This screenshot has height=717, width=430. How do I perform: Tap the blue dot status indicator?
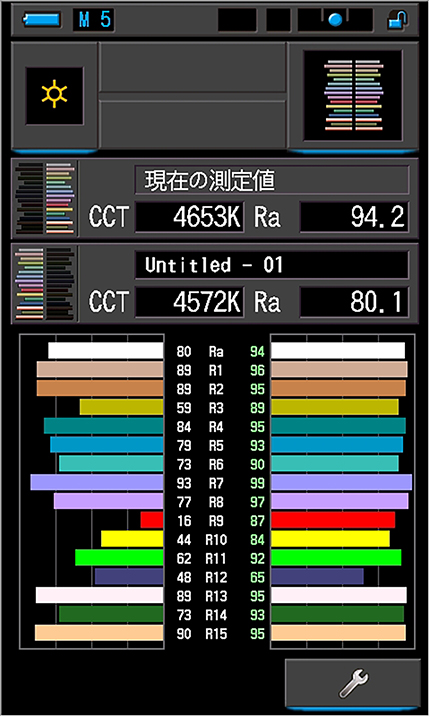pos(335,20)
